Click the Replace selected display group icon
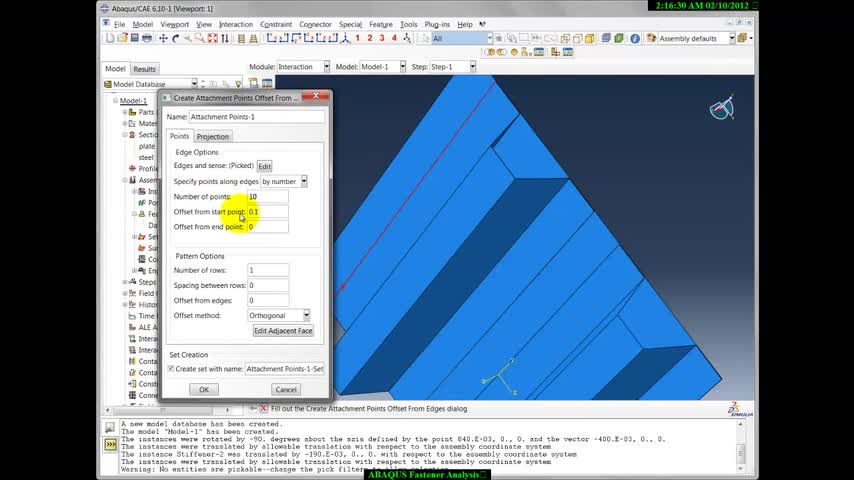 [490, 52]
